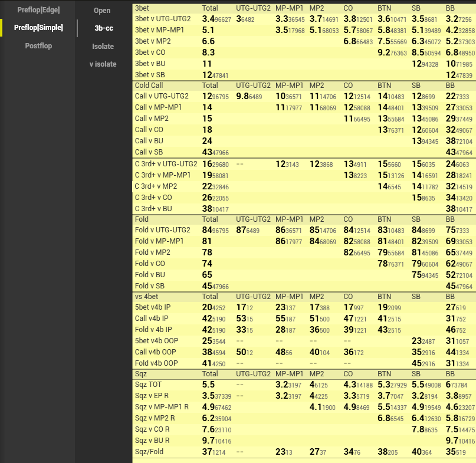Image resolution: width=476 pixels, height=463 pixels.
Task: Open the Open sub-tab
Action: (102, 11)
